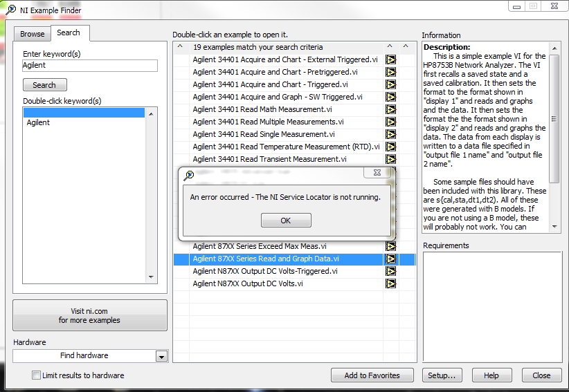The width and height of the screenshot is (569, 392).
Task: Open the Find hardware dropdown
Action: click(x=161, y=356)
